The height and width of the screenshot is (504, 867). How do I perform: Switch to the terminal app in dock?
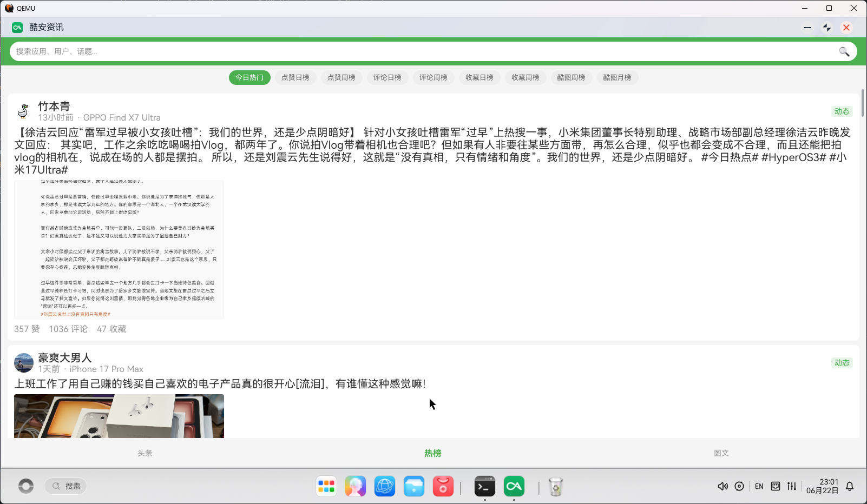pyautogui.click(x=485, y=487)
